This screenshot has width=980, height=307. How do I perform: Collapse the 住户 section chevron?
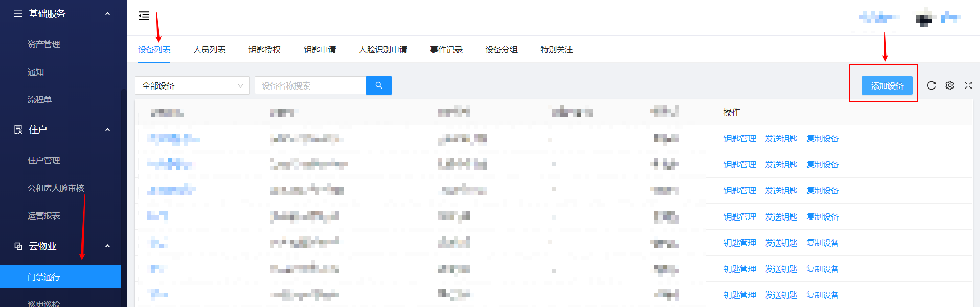coord(107,129)
